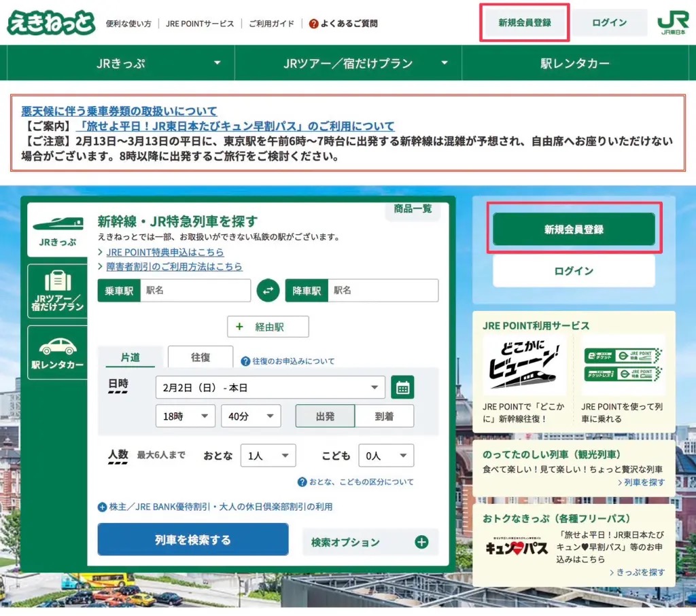Click the JRE POINT利用サービス heading
The height and width of the screenshot is (616, 696).
536,326
